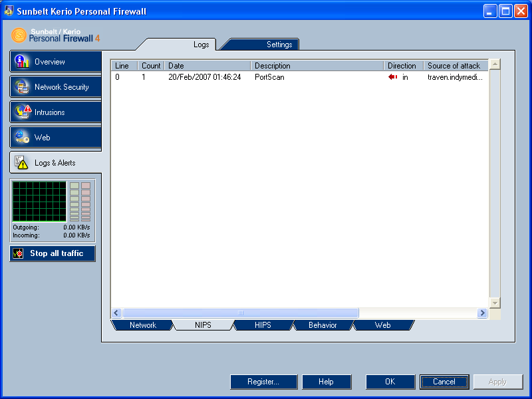Click the Help button

(326, 382)
